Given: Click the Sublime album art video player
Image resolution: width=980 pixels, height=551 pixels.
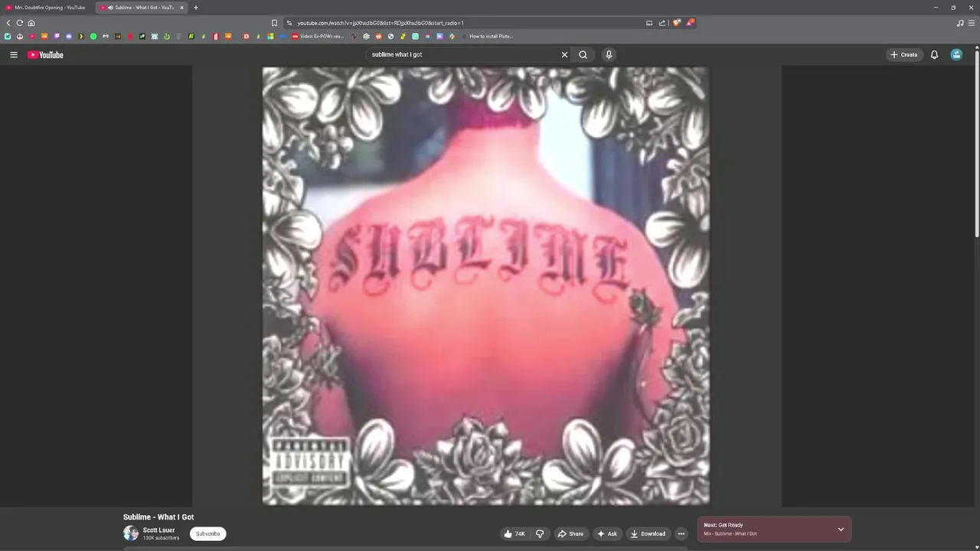Looking at the screenshot, I should (486, 285).
